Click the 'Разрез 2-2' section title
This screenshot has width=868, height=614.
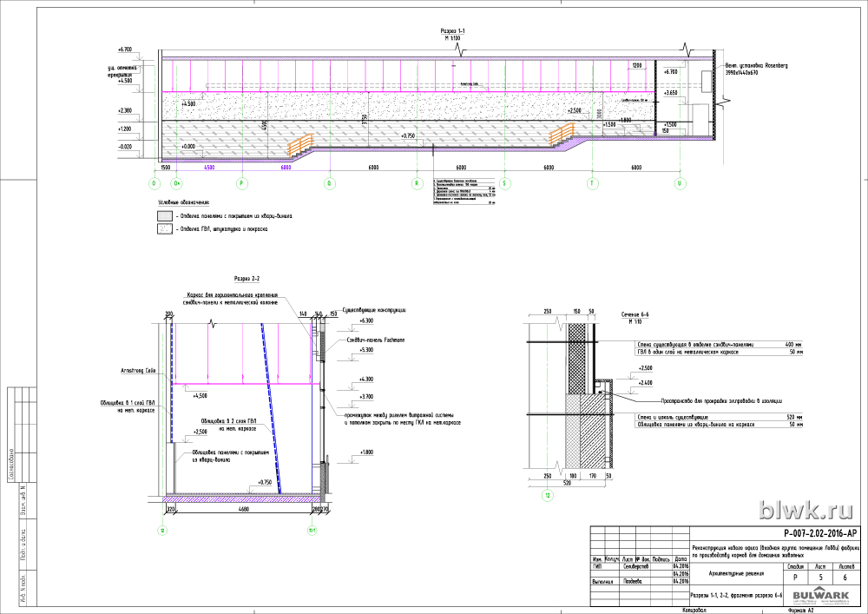click(247, 278)
